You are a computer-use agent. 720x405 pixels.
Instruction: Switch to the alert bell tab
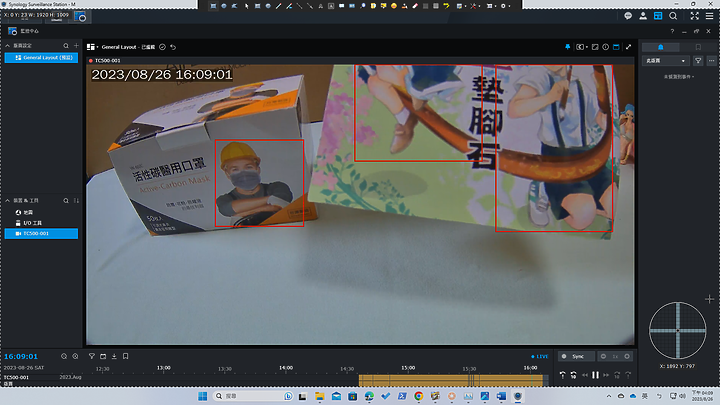pyautogui.click(x=660, y=47)
